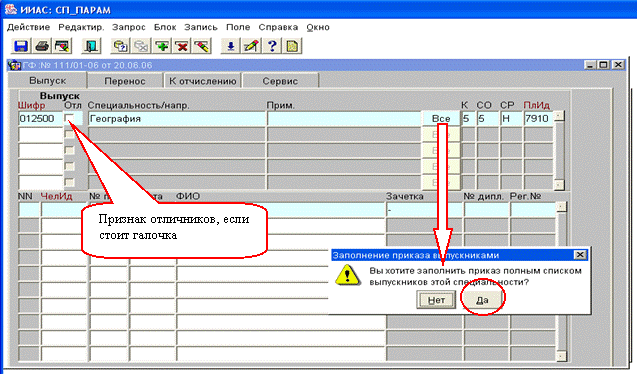Image resolution: width=637 pixels, height=374 pixels.
Task: Click the inner window ГФ document icon
Action: [15, 65]
